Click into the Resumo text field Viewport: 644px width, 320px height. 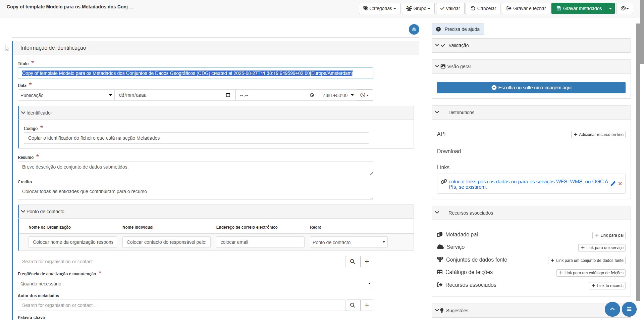pos(195,168)
